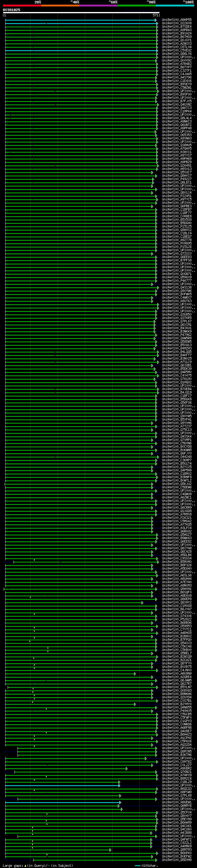197x868 pixels.
Task: Click hit label UniRef100_P26321
Action: [x=177, y=518]
